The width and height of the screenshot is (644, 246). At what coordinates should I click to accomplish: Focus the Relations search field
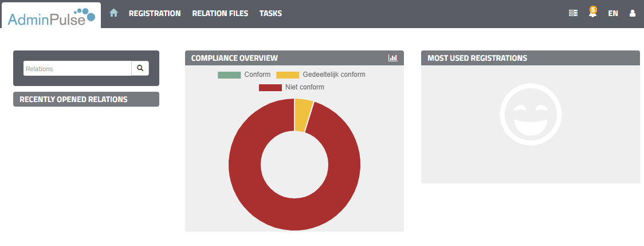(77, 68)
